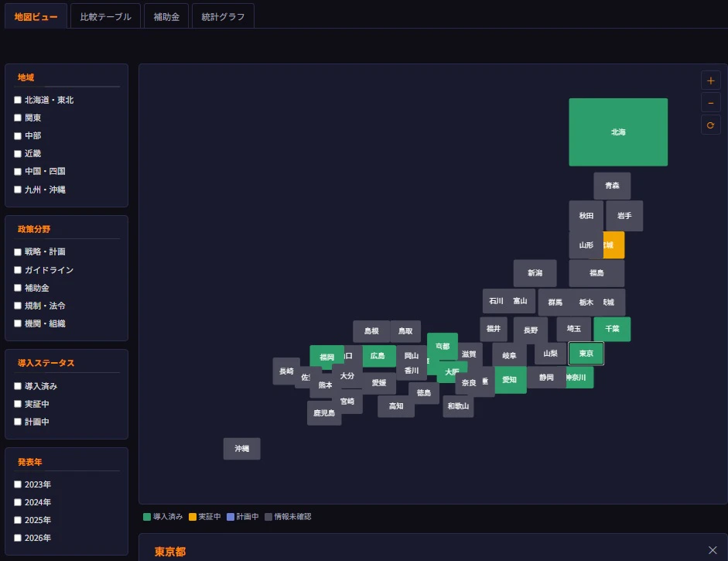Select the green 福岡 tile

(x=326, y=357)
